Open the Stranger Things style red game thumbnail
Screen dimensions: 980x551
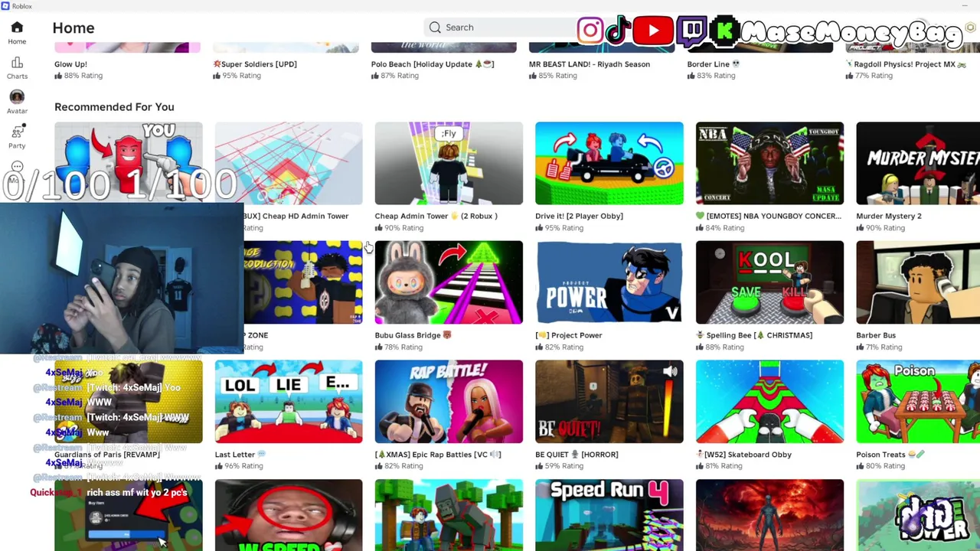[769, 515]
